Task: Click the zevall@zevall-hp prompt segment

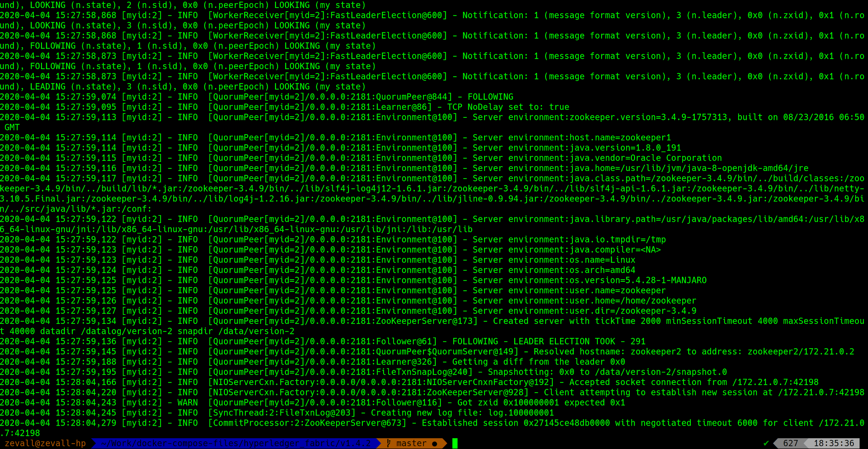Action: 45,443
